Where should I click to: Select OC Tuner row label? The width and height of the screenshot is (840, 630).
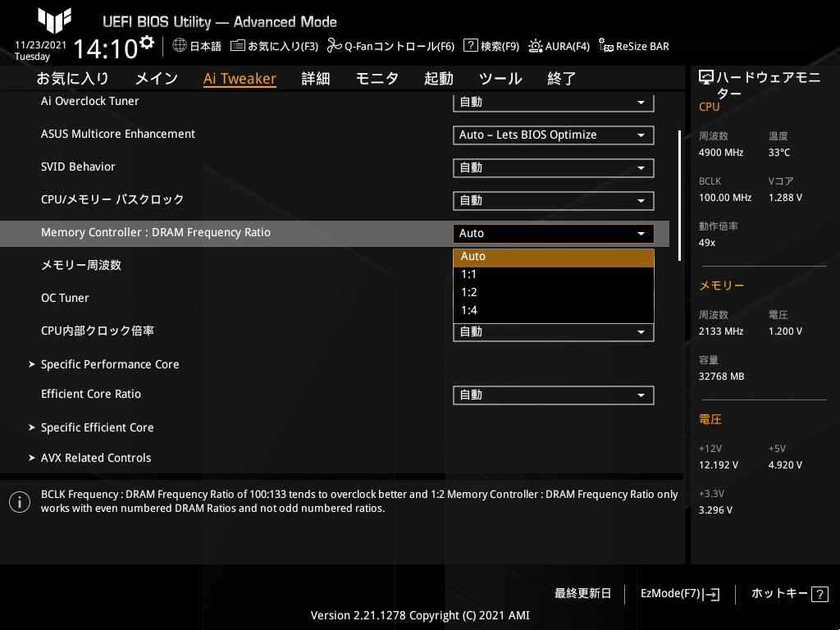coord(65,298)
